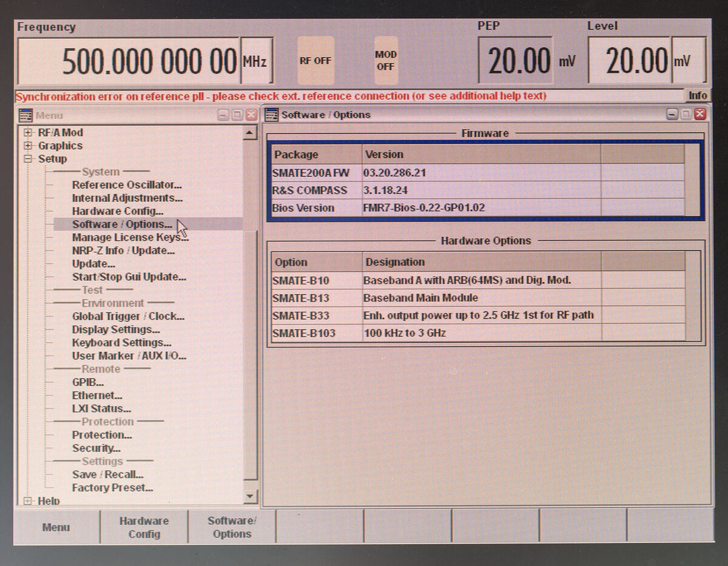728x566 pixels.
Task: Open the GPIB... remote entry
Action: click(x=88, y=382)
